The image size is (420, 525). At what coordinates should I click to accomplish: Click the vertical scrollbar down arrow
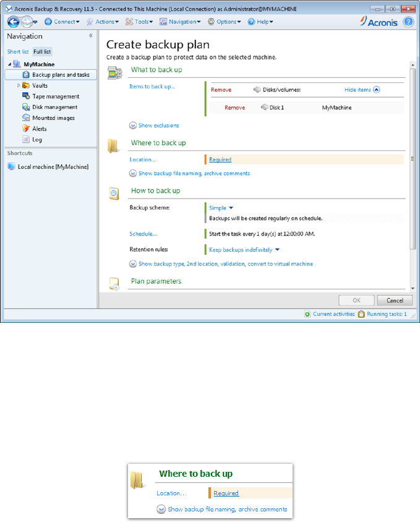click(413, 288)
